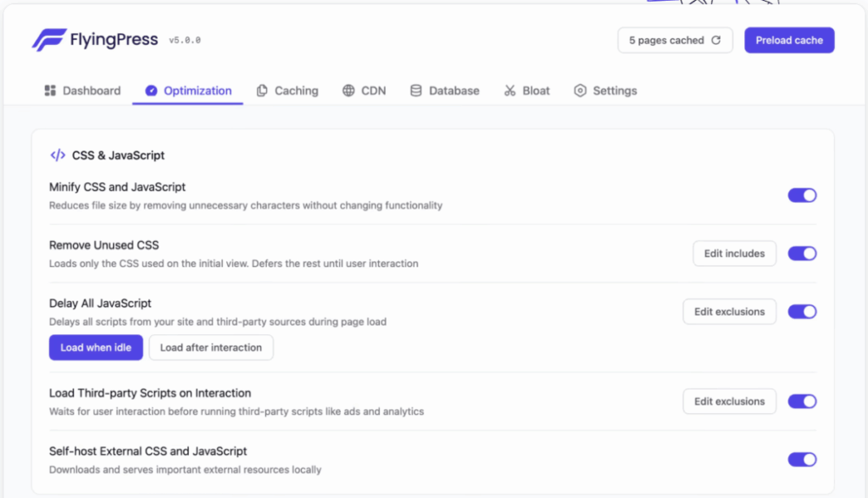Choose the Load when idle option

point(96,348)
